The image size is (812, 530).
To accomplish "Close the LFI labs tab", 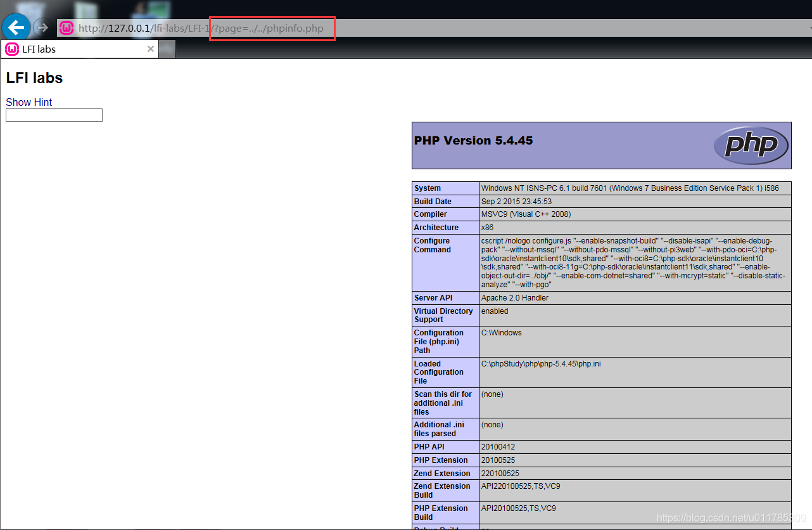I will [x=151, y=49].
